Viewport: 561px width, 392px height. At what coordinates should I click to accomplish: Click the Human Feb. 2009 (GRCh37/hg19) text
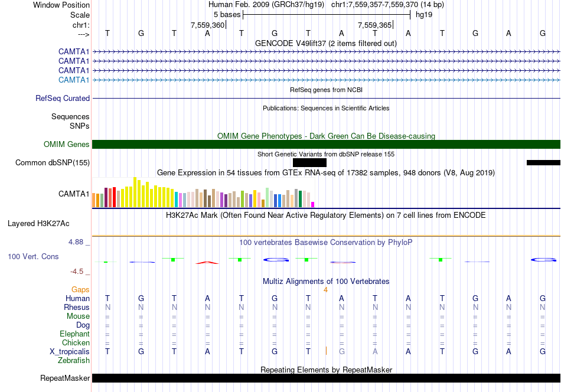266,5
